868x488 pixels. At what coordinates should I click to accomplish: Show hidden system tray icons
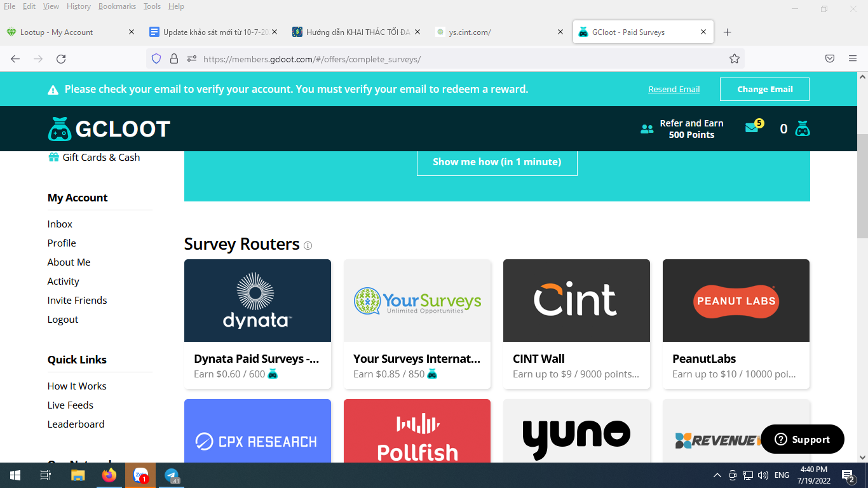click(x=717, y=475)
